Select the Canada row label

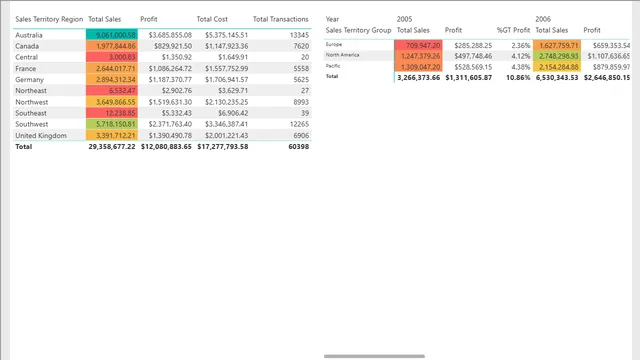coord(27,46)
